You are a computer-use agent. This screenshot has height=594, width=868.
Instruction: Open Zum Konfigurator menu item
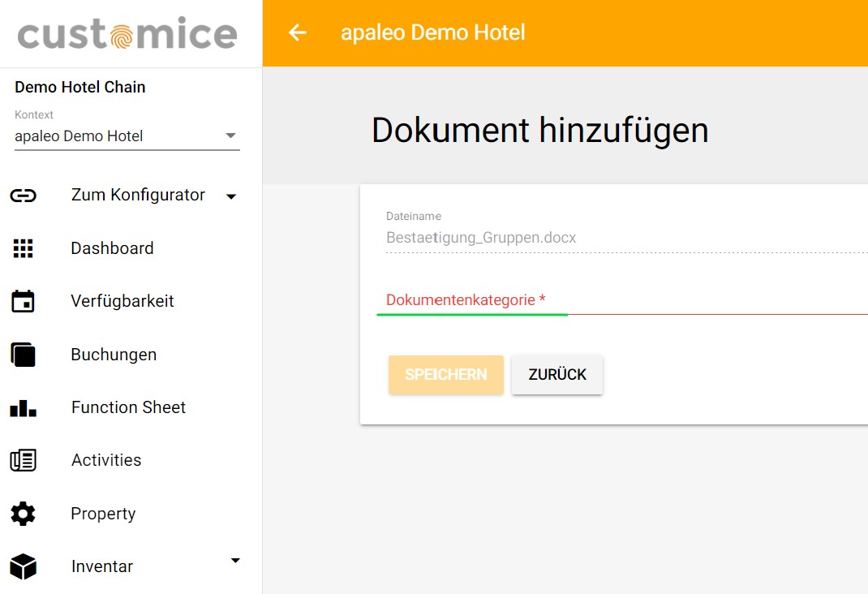click(x=138, y=195)
